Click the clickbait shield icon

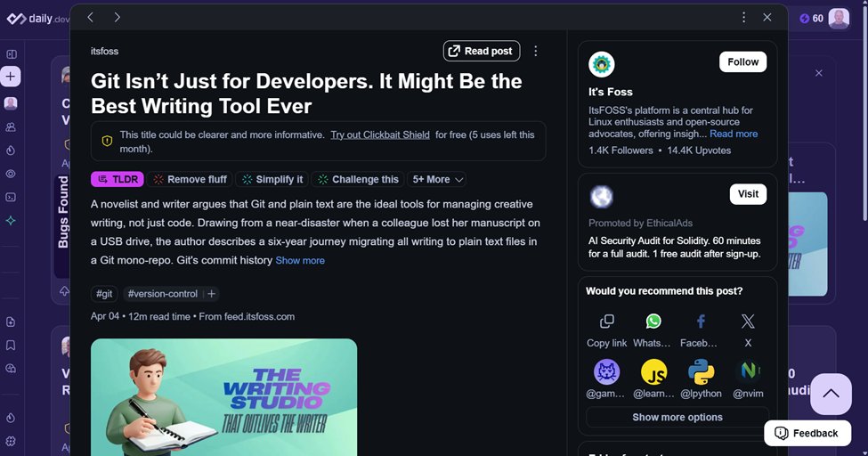coord(107,142)
